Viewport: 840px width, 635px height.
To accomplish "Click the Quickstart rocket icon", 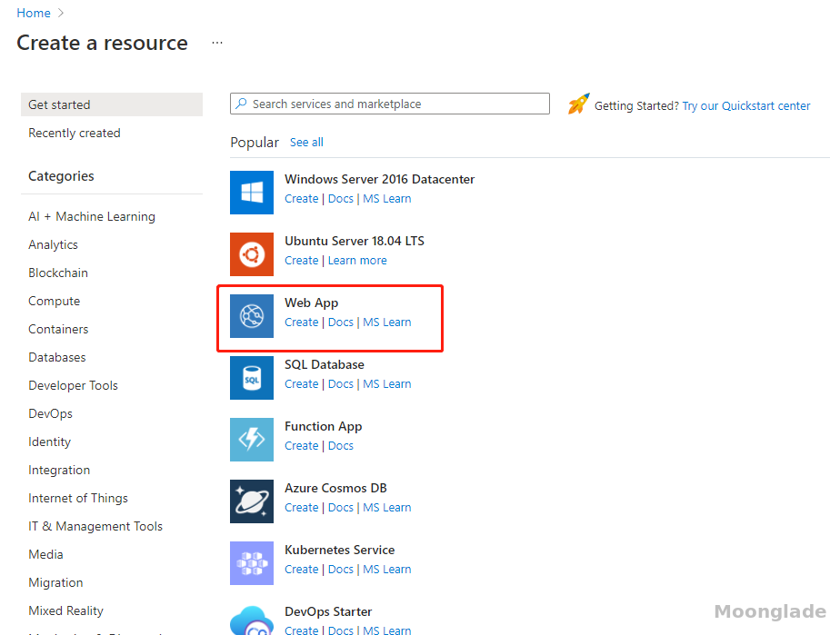I will pyautogui.click(x=578, y=104).
